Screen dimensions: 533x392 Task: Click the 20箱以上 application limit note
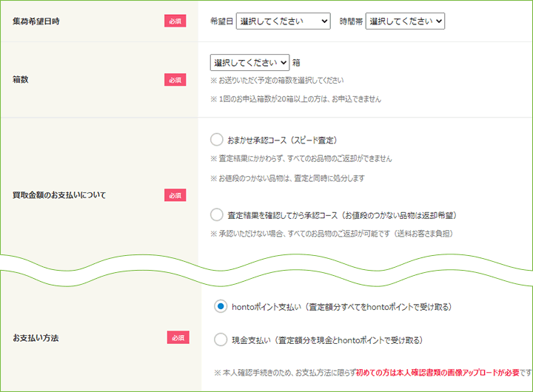point(295,99)
